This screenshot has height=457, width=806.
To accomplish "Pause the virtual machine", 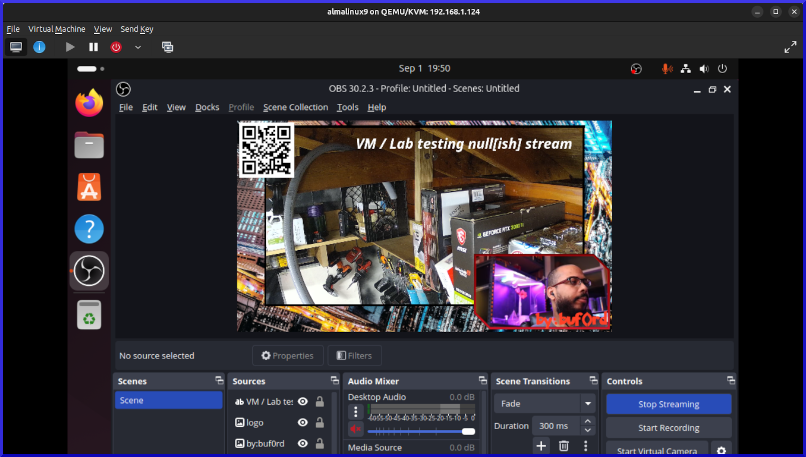I will (x=93, y=47).
